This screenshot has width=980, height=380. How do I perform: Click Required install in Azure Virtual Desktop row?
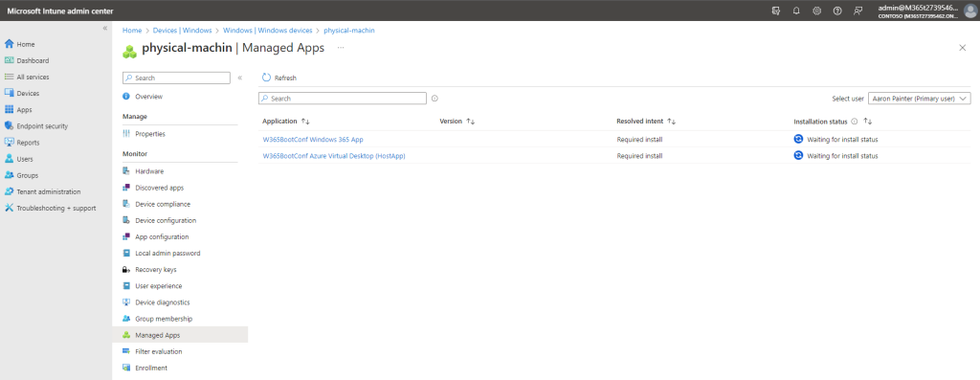[639, 156]
